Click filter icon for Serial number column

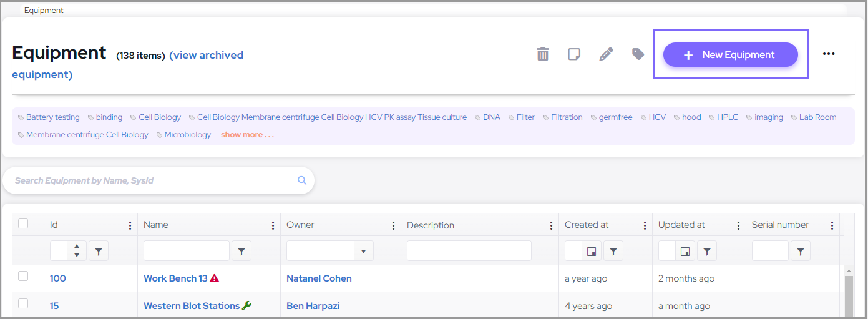800,251
